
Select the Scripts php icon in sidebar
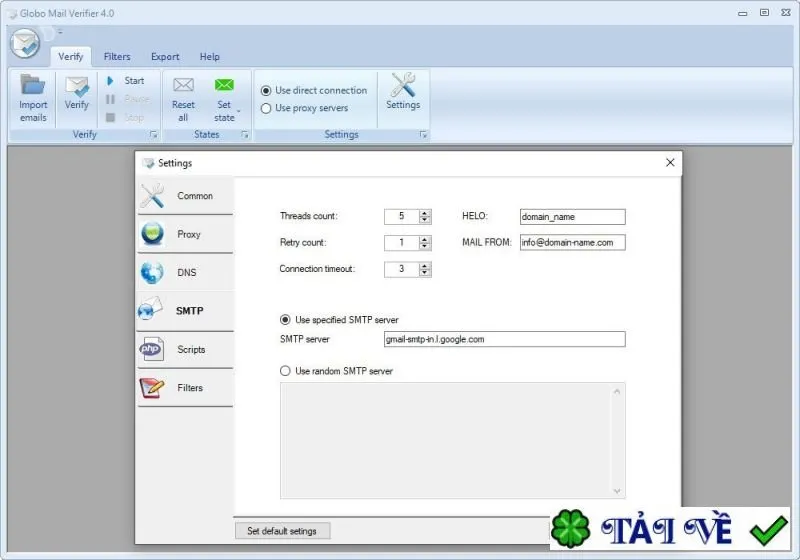tap(151, 349)
